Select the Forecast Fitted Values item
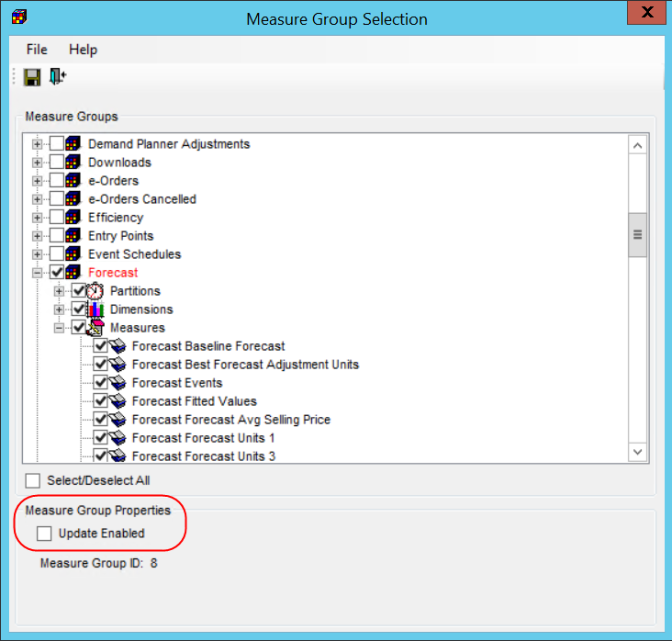Screen dimensions: 672x641 [x=194, y=401]
